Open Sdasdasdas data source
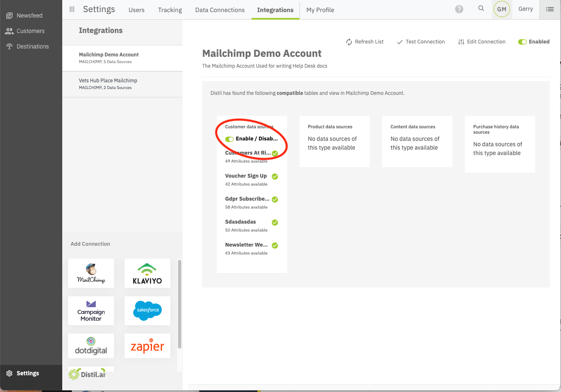This screenshot has height=392, width=561. tap(241, 222)
